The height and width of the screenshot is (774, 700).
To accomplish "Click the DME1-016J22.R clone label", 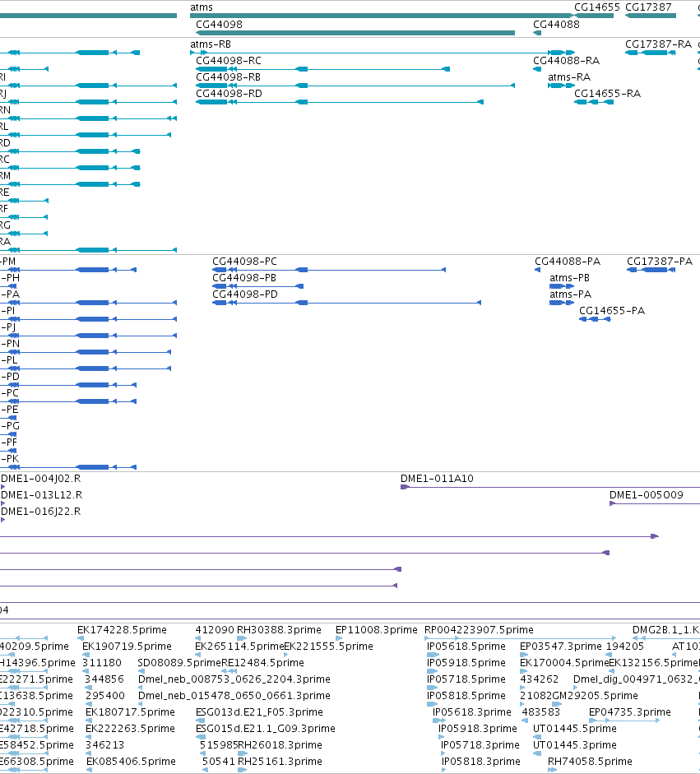I will pos(41,512).
